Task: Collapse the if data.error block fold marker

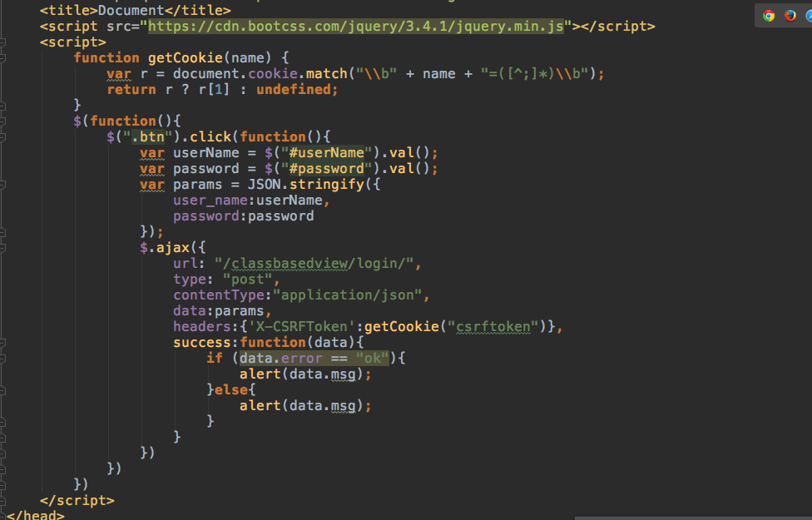Action: coord(2,359)
